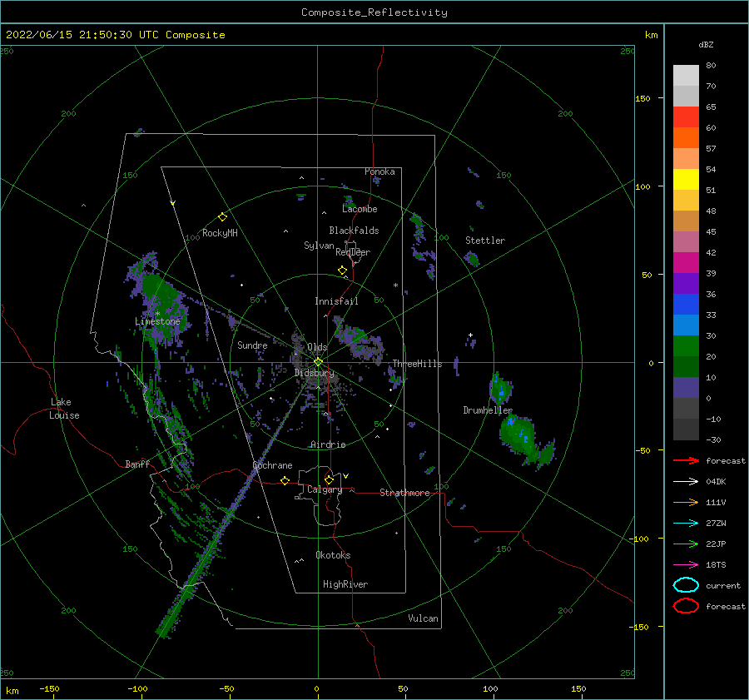Screen dimensions: 749x700
Task: Click the Lacombe city label
Action: [x=360, y=209]
